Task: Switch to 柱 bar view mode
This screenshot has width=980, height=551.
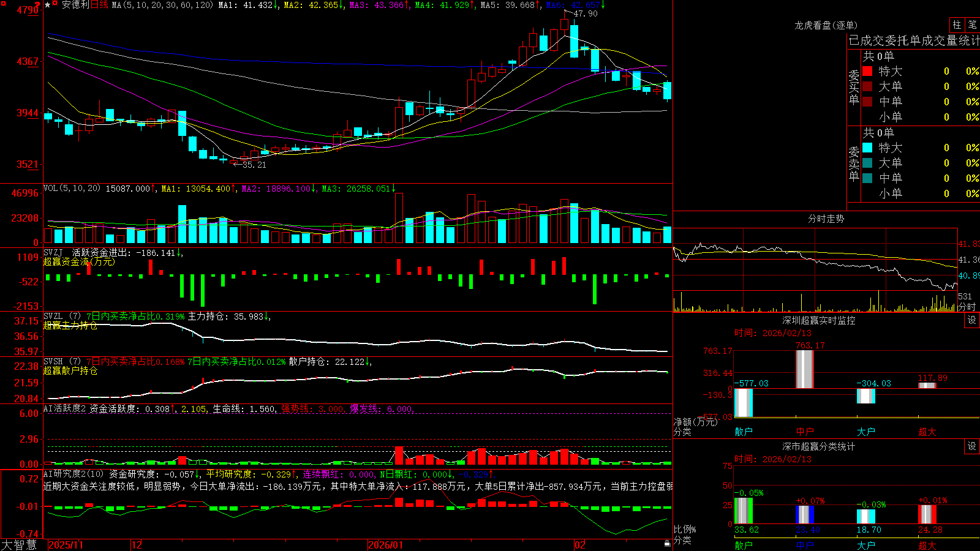Action: click(957, 25)
